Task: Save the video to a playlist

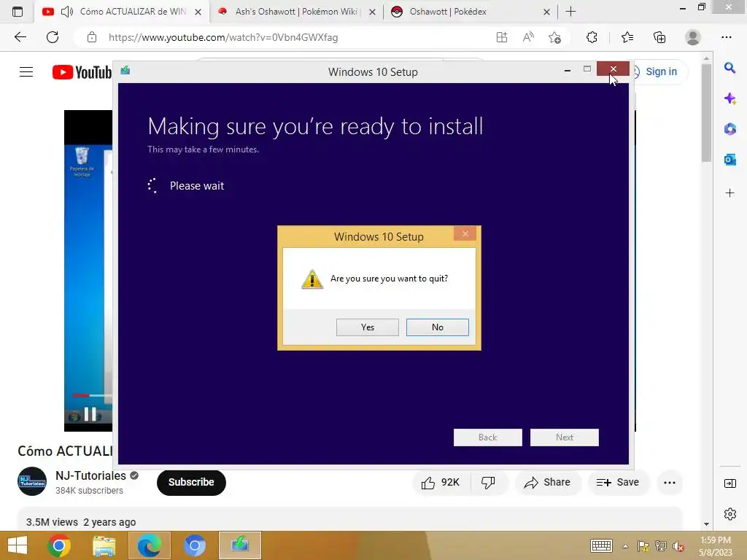Action: click(x=617, y=483)
